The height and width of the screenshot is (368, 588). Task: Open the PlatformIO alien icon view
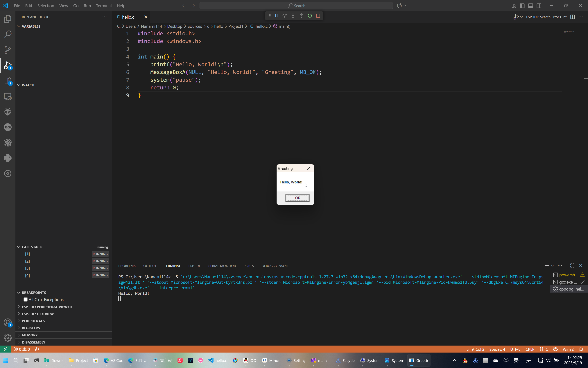[8, 112]
